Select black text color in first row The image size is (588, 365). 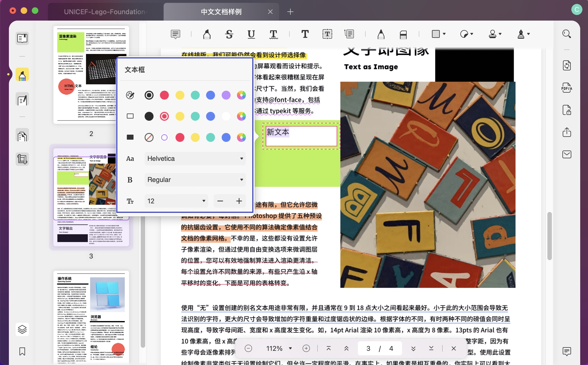tap(149, 95)
